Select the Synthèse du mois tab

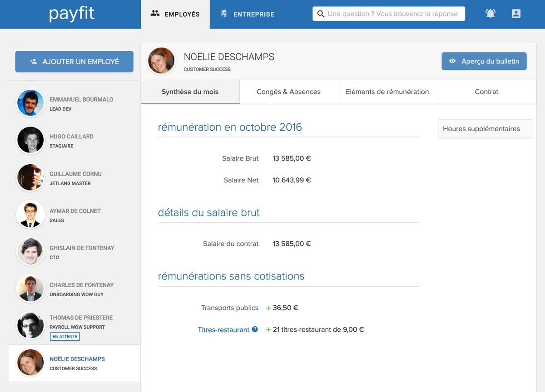(190, 92)
